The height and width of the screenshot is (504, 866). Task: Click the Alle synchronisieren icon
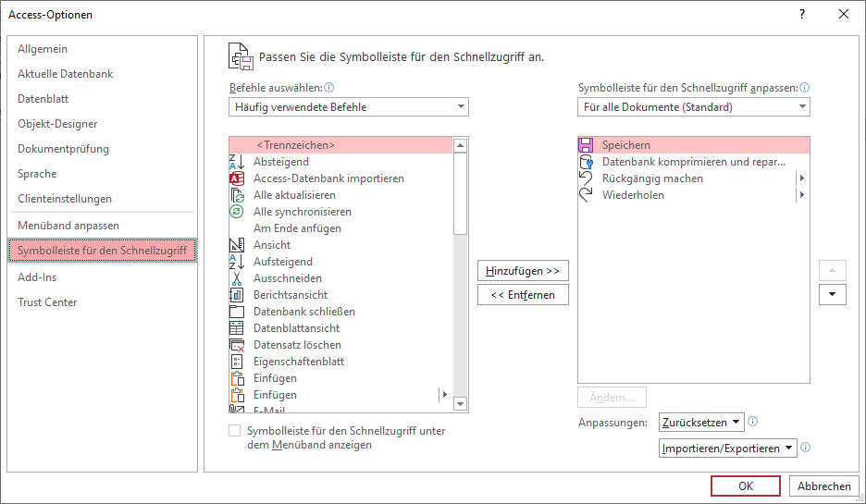point(236,212)
